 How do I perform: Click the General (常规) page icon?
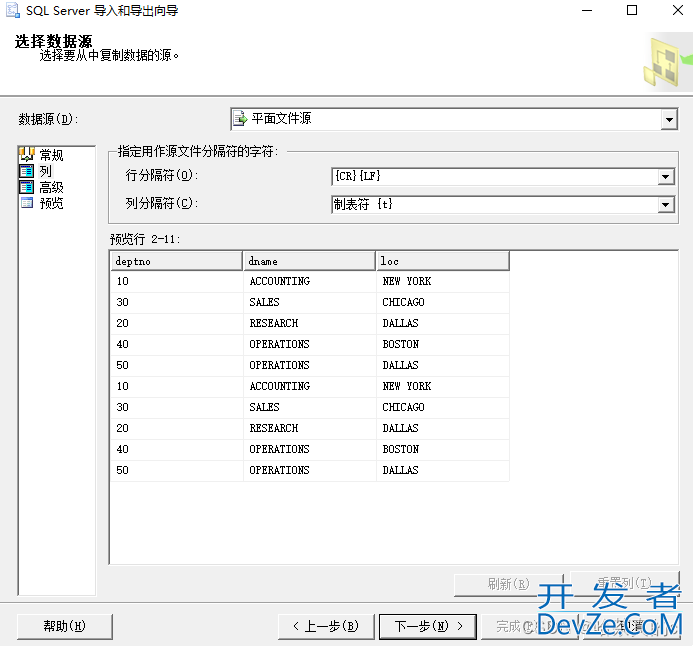[x=27, y=155]
